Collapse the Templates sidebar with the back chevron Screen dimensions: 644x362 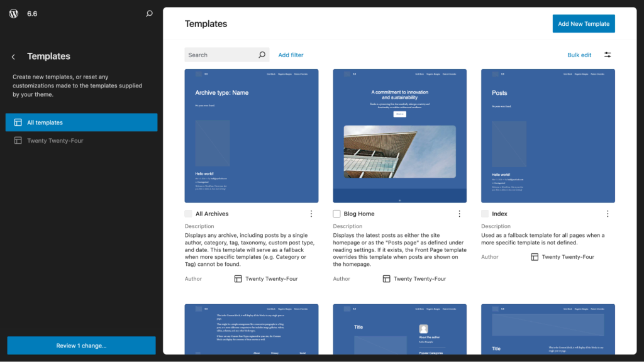(13, 56)
